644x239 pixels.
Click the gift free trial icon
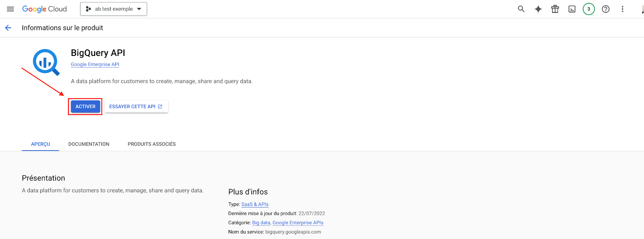pyautogui.click(x=555, y=9)
